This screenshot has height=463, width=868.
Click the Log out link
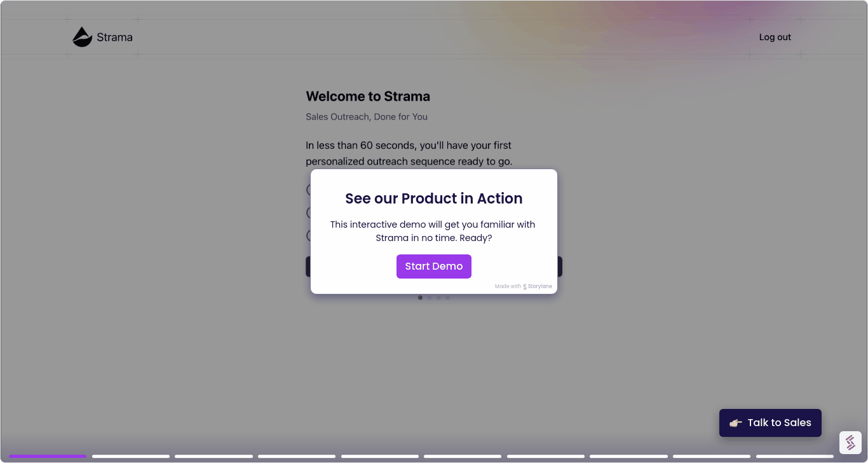(x=775, y=37)
